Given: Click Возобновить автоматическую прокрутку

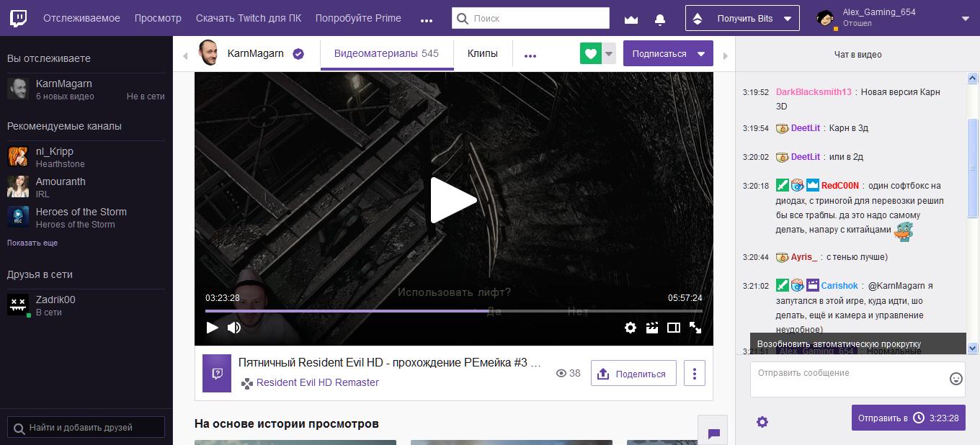Looking at the screenshot, I should click(x=858, y=344).
